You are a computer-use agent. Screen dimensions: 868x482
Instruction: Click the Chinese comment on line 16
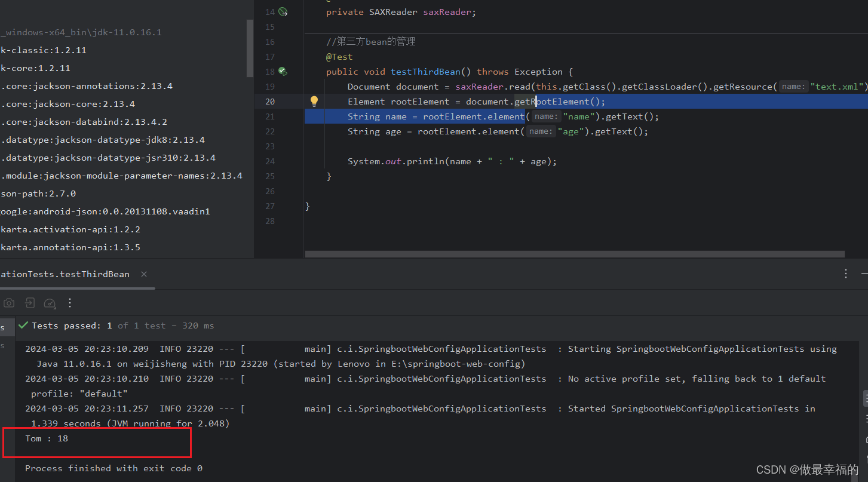coord(370,42)
